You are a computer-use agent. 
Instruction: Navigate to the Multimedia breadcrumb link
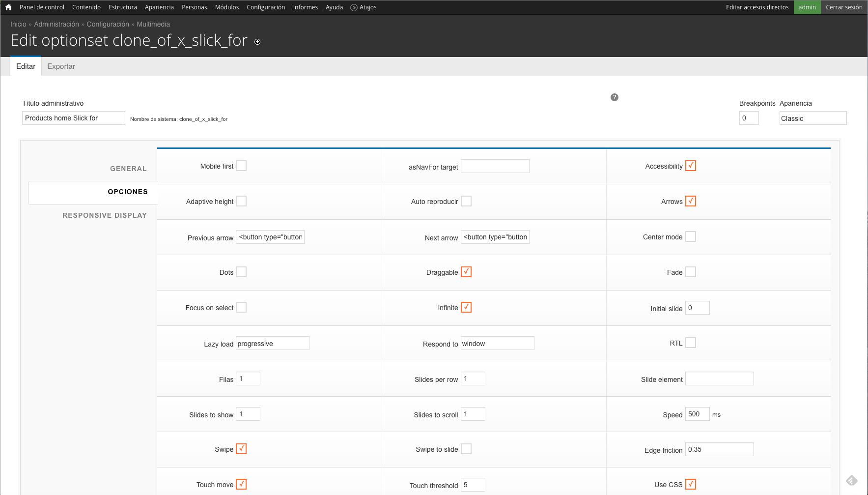point(153,24)
